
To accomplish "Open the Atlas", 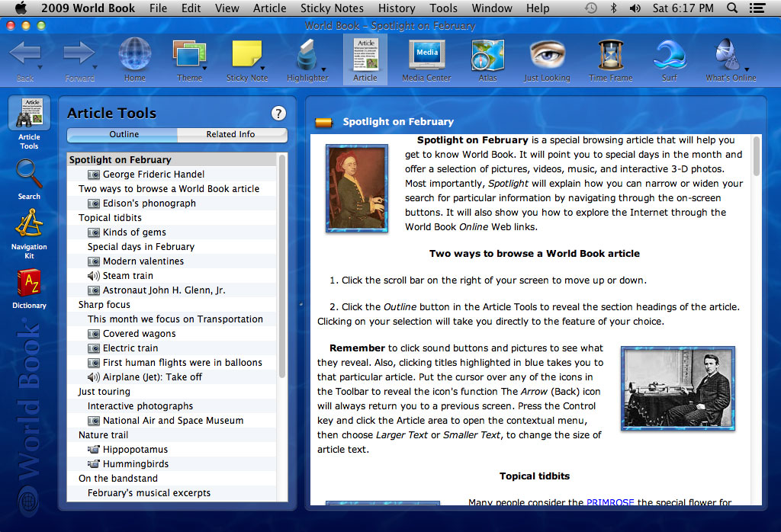I will 487,55.
